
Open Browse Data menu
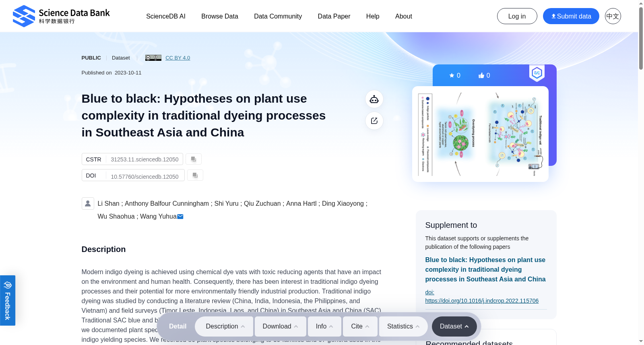(x=220, y=16)
